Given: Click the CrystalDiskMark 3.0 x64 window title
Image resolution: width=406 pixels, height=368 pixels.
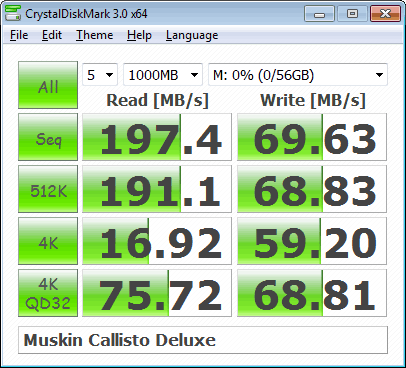Looking at the screenshot, I should pyautogui.click(x=86, y=14).
